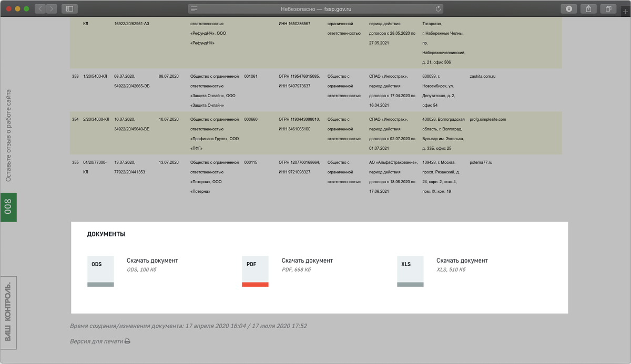Image resolution: width=631 pixels, height=364 pixels.
Task: Show all tabs overview
Action: point(608,8)
